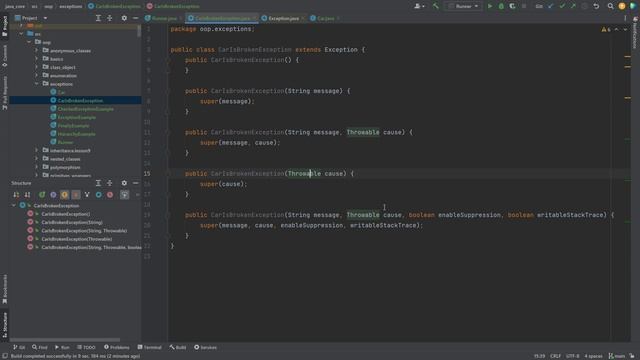Open the Runner run configuration dropdown

click(x=463, y=6)
